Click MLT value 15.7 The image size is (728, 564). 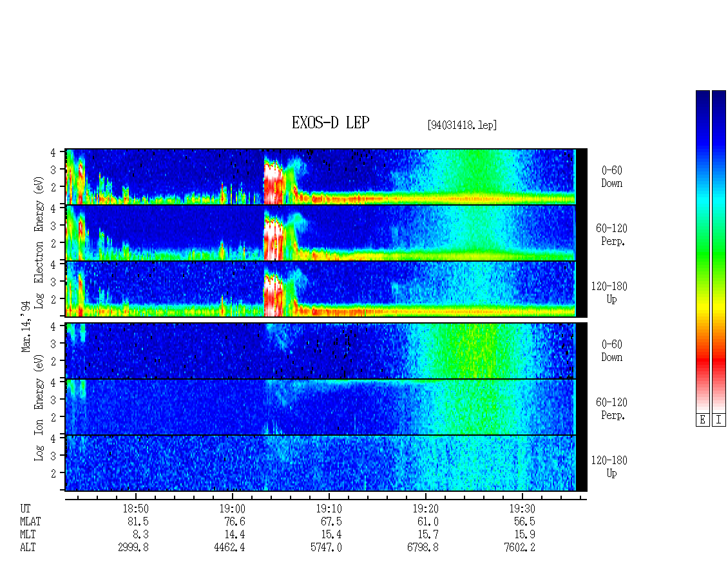pyautogui.click(x=428, y=535)
